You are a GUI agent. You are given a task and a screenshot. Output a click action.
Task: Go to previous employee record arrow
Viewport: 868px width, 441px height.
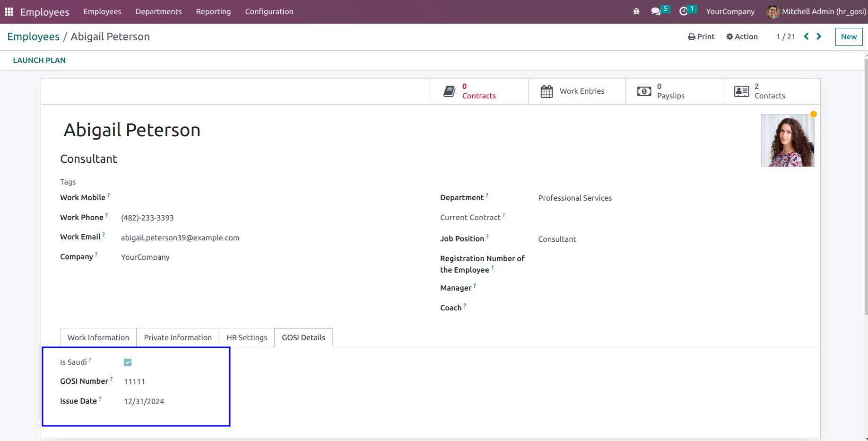(806, 36)
